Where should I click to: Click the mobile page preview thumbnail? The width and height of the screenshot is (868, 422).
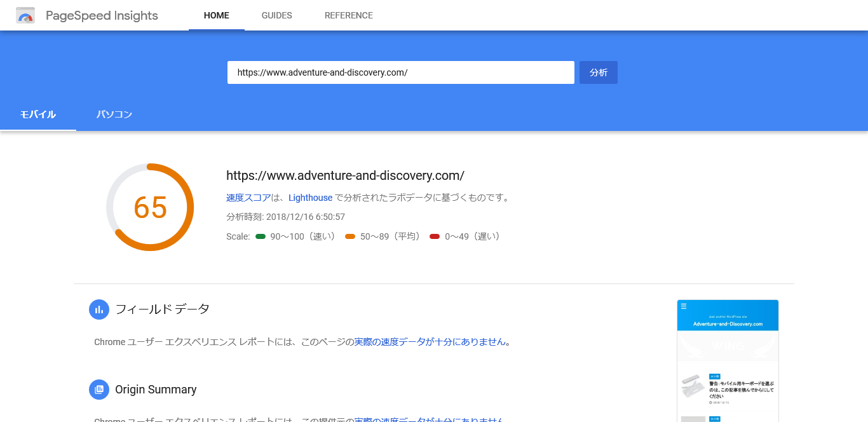pyautogui.click(x=728, y=360)
